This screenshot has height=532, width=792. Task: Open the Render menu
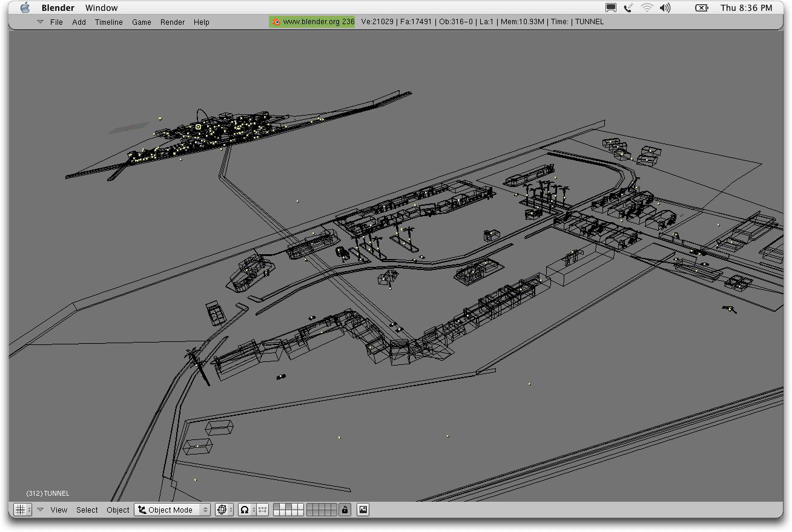173,22
